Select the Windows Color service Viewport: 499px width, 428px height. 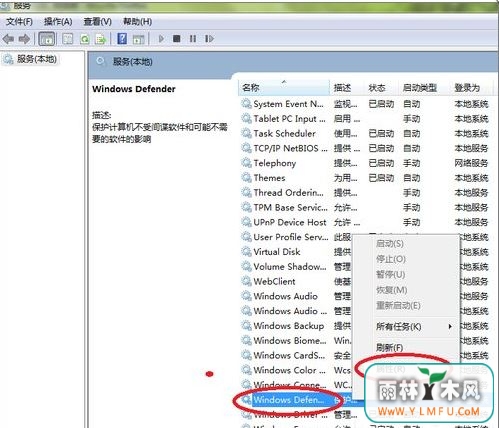click(x=289, y=370)
